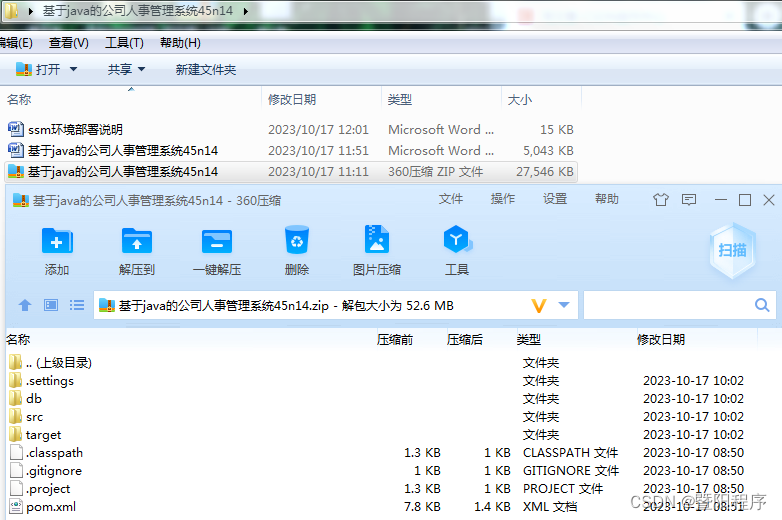The width and height of the screenshot is (782, 520).
Task: Click the 解压到 (Extract to) icon
Action: point(137,241)
